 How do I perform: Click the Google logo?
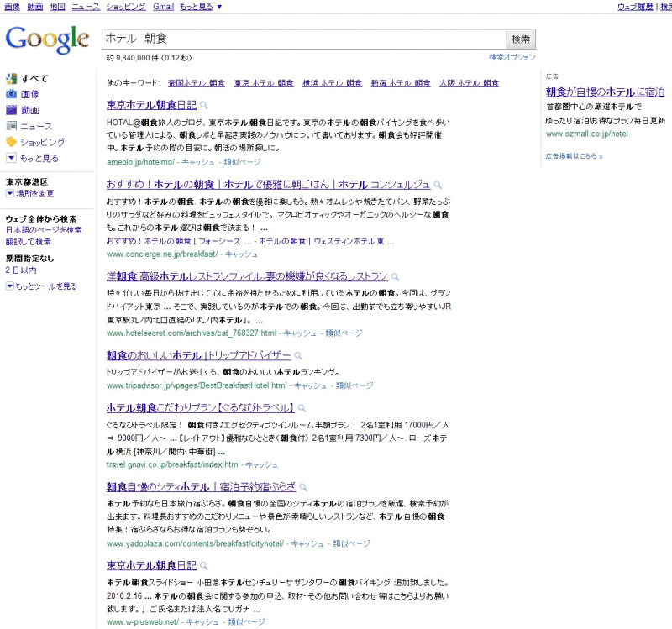(47, 39)
